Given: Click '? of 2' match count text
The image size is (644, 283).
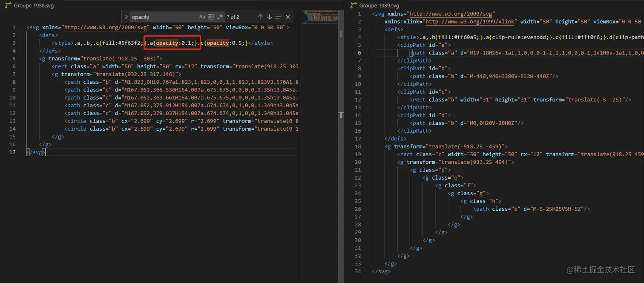Looking at the screenshot, I should [233, 17].
